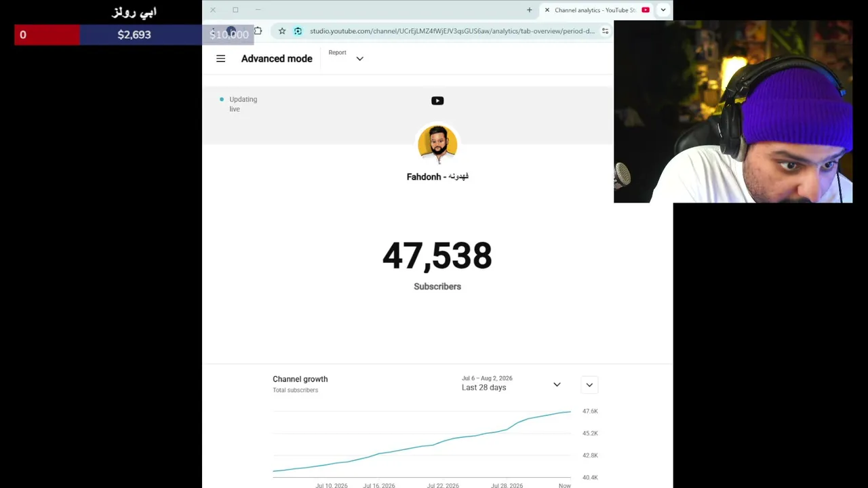Screen dimensions: 868x488
Task: Click the Fahdonh channel avatar
Action: coord(437,144)
